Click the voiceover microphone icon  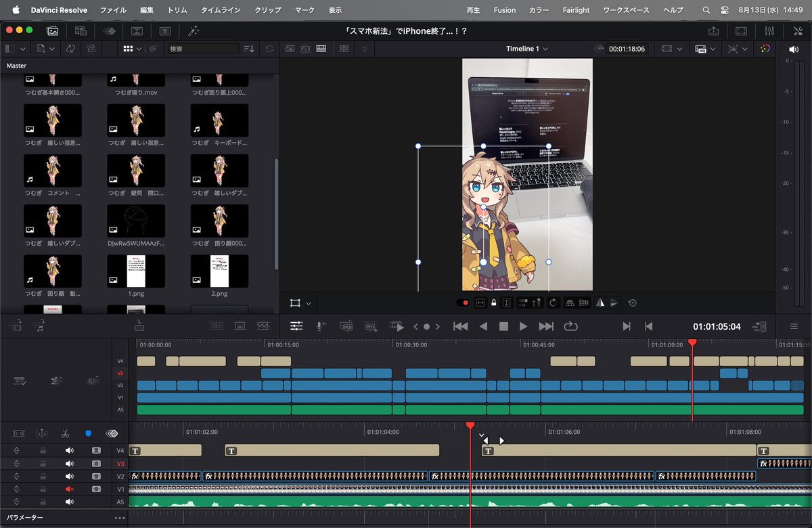[x=320, y=326]
